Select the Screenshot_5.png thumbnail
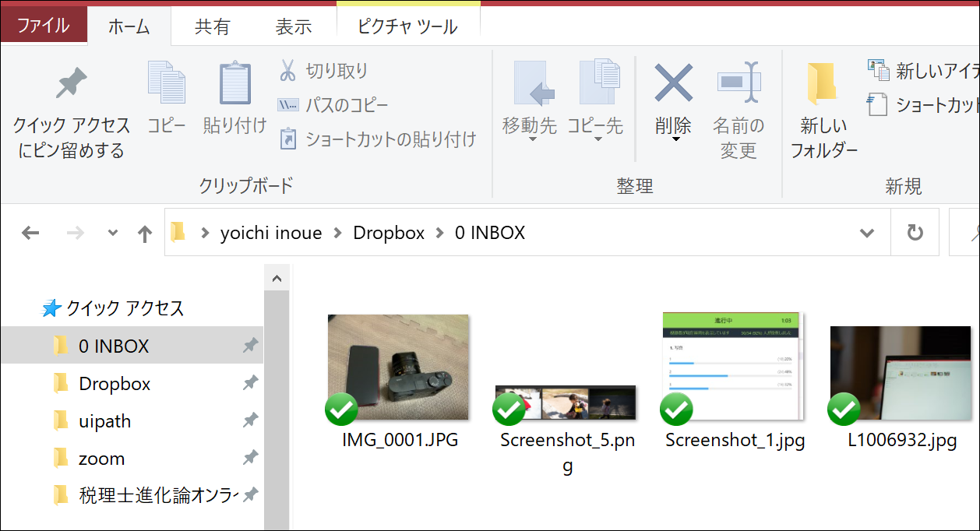Image resolution: width=980 pixels, height=531 pixels. 566,403
